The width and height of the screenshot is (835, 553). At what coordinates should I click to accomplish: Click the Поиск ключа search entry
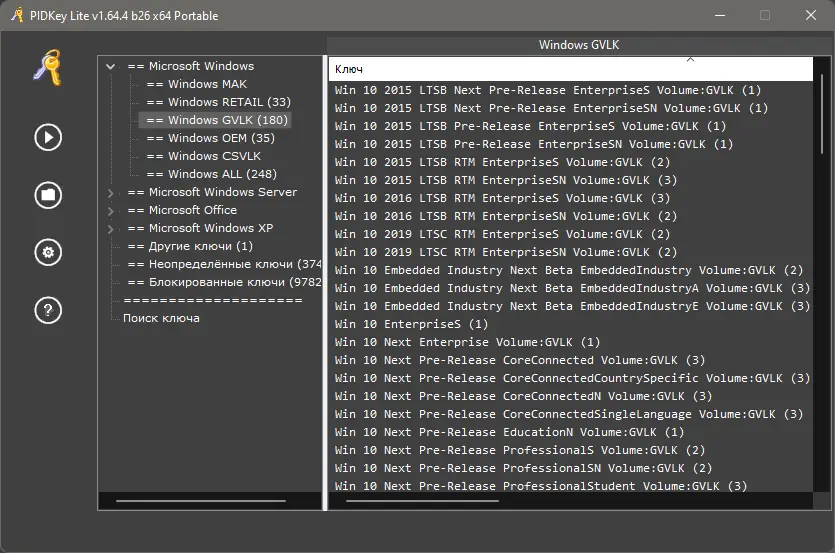click(x=161, y=319)
